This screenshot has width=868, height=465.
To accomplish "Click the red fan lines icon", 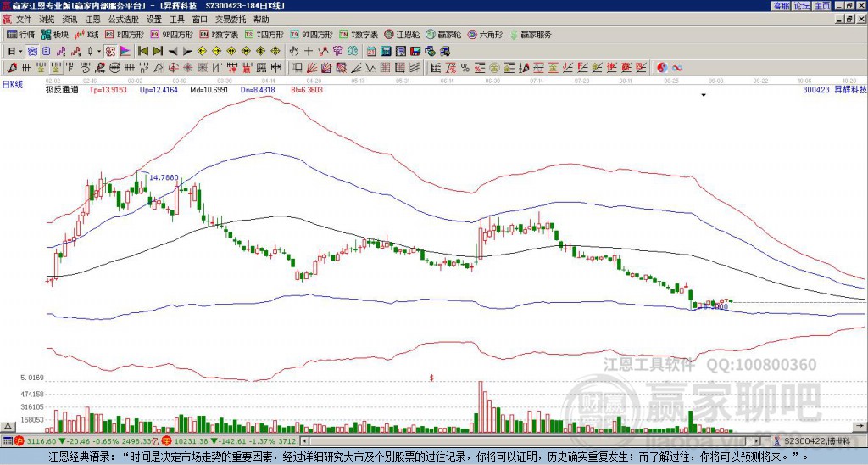I will click(x=312, y=68).
